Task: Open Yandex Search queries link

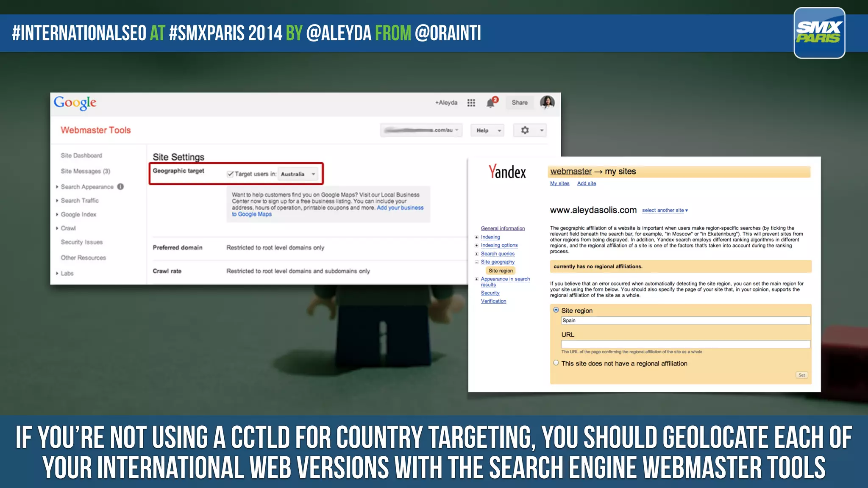Action: [x=498, y=254]
